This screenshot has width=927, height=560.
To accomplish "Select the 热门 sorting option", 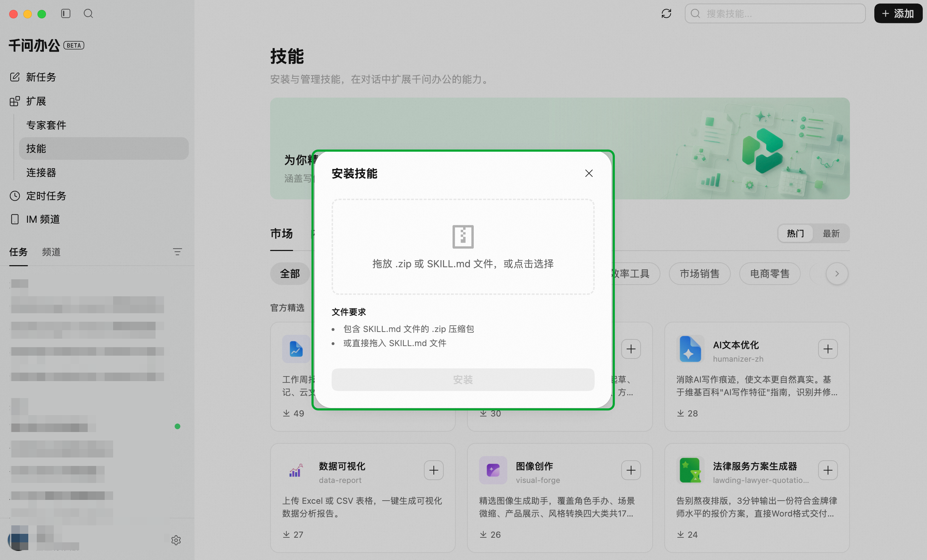I will pyautogui.click(x=795, y=234).
